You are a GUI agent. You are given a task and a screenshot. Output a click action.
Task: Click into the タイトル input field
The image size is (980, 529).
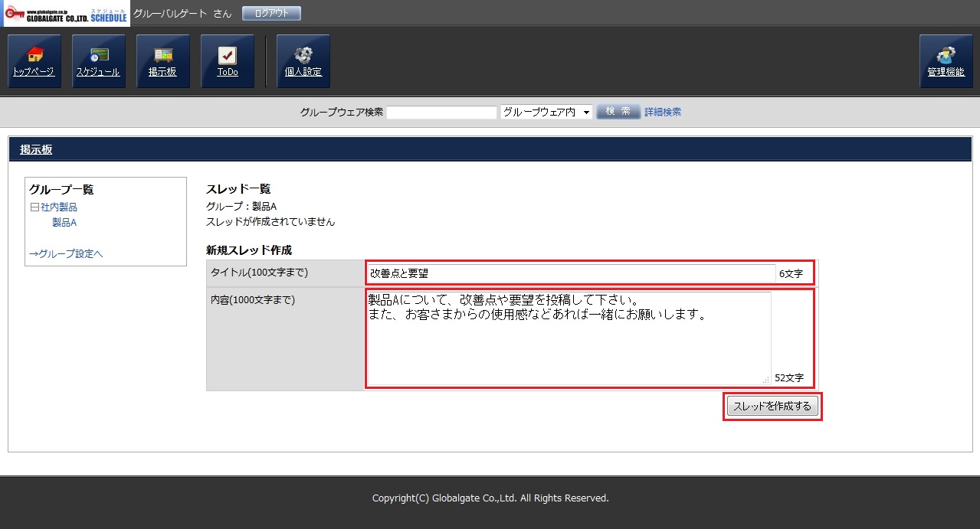coord(571,273)
